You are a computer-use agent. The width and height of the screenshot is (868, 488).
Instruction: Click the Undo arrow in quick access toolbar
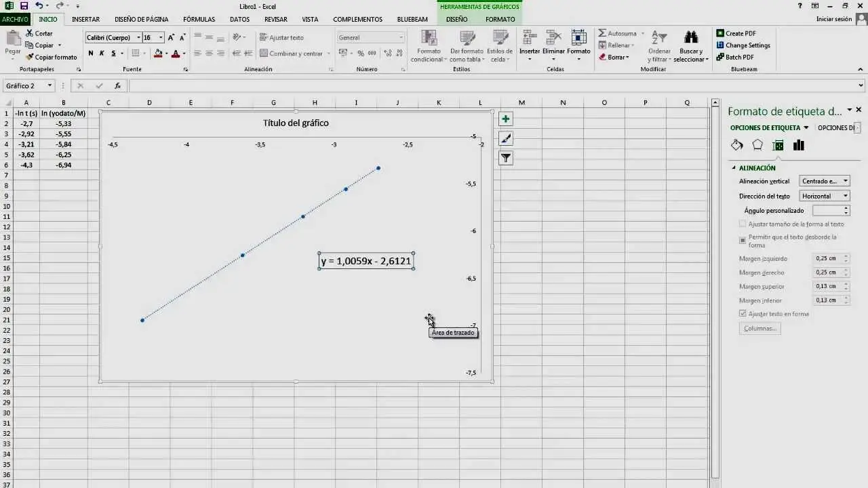tap(39, 6)
